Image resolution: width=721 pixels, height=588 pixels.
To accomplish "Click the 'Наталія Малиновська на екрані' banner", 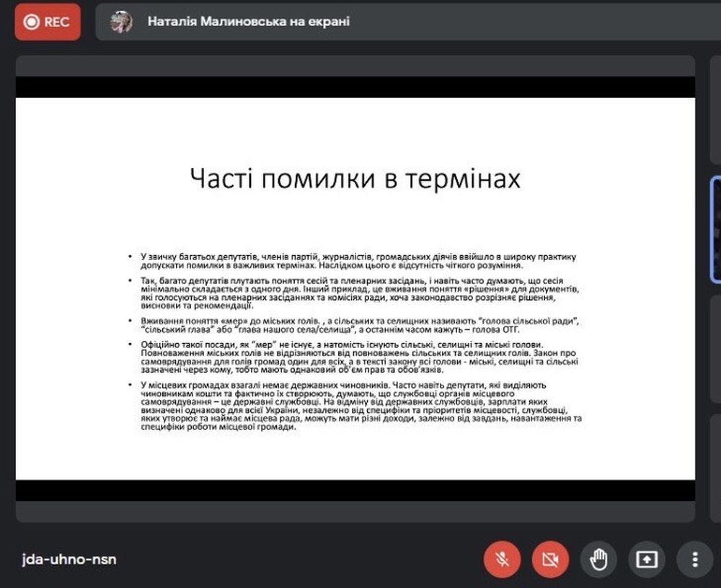I will [249, 22].
